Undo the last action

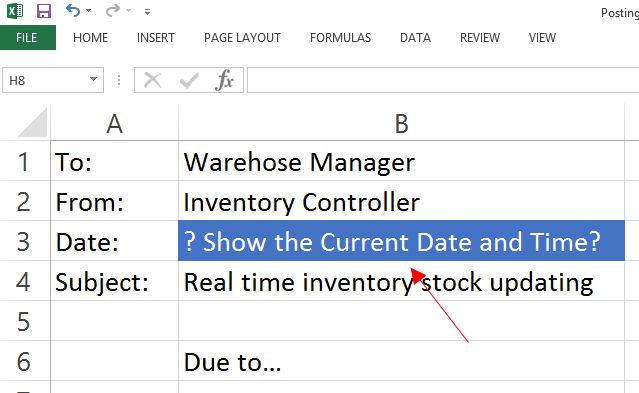pos(73,10)
